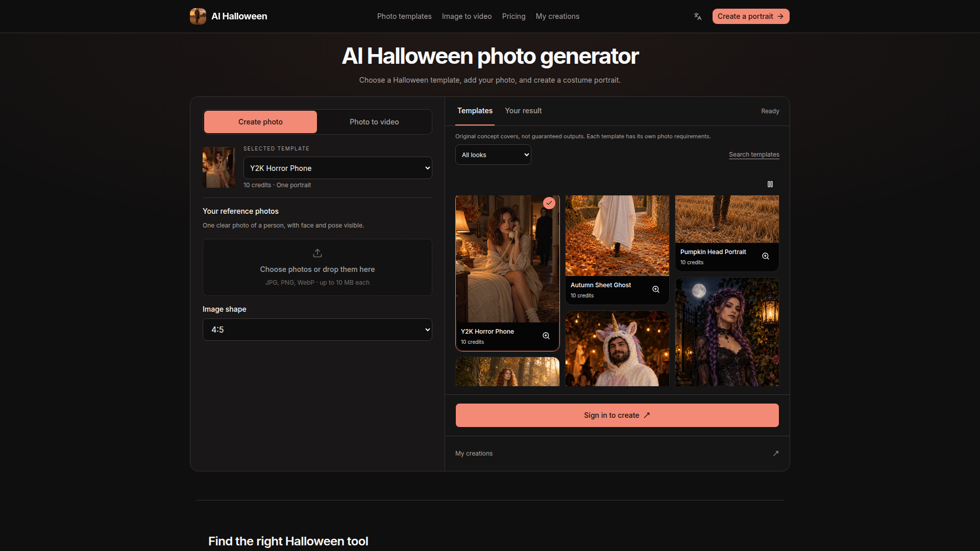This screenshot has width=980, height=551.
Task: Click the Search templates link
Action: tap(754, 155)
